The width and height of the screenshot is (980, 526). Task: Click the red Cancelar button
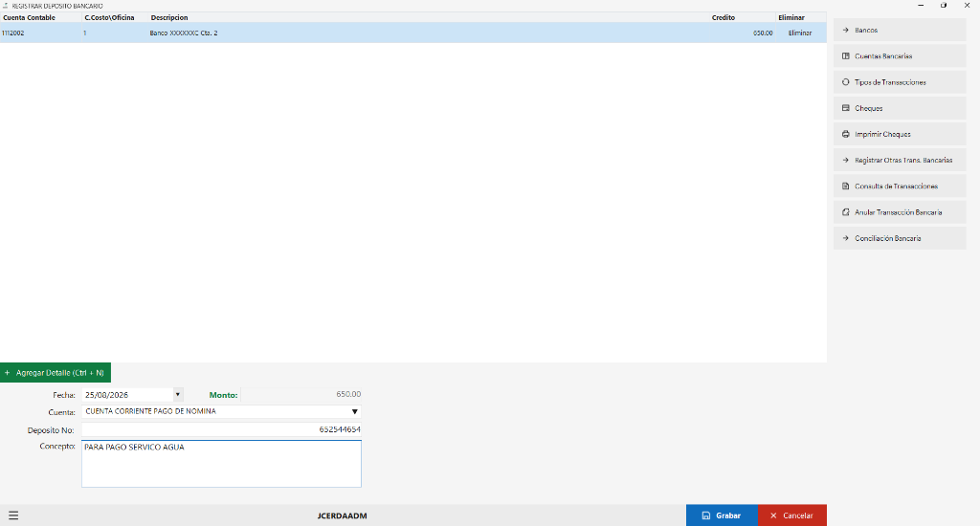[792, 515]
